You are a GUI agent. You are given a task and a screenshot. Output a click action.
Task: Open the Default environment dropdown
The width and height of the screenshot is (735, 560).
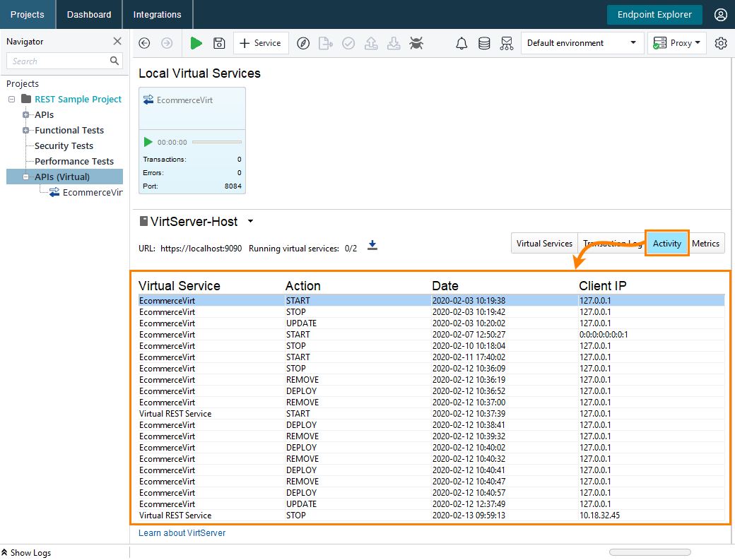pos(582,43)
